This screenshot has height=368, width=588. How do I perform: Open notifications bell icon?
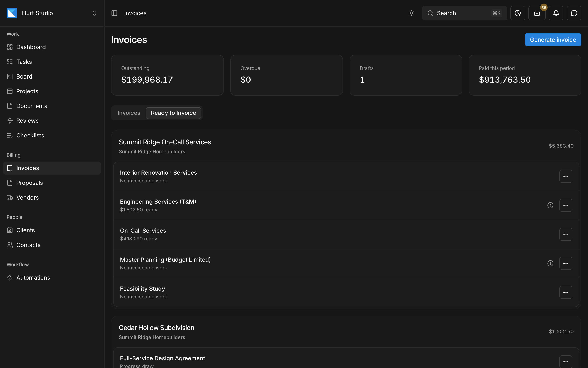click(x=556, y=13)
